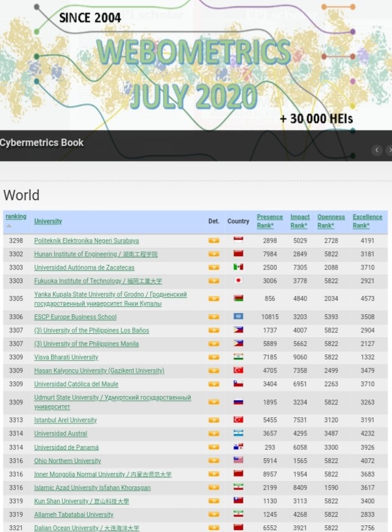Open Yanka Kupala State University of Grodno link
Image resolution: width=392 pixels, height=532 pixels.
tap(110, 298)
